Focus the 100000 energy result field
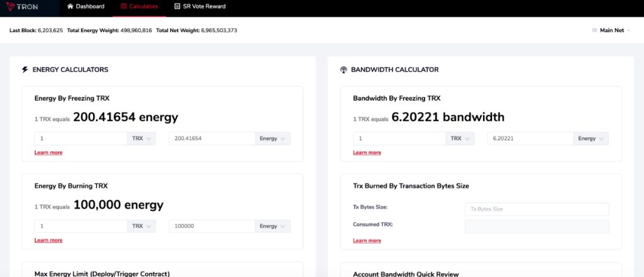Image resolution: width=644 pixels, height=277 pixels. pyautogui.click(x=212, y=226)
